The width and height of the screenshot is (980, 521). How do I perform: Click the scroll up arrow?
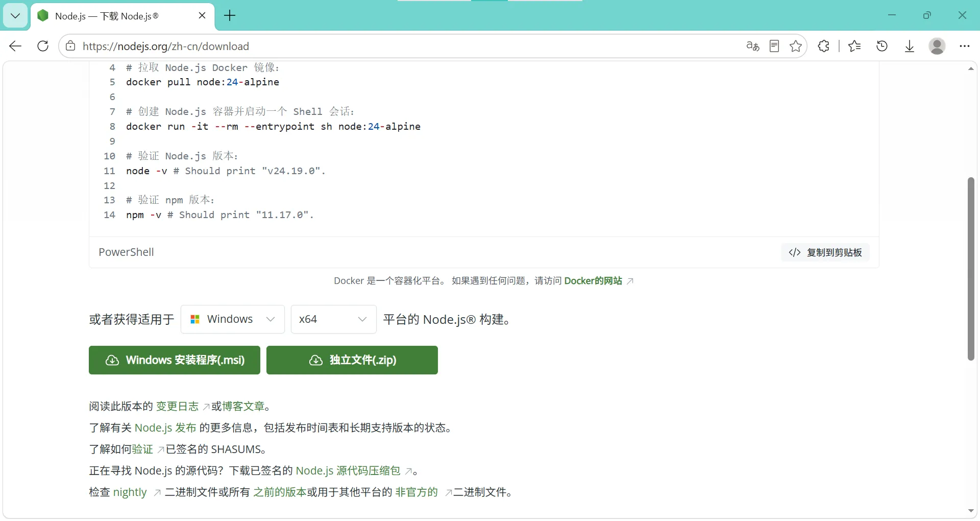click(971, 68)
